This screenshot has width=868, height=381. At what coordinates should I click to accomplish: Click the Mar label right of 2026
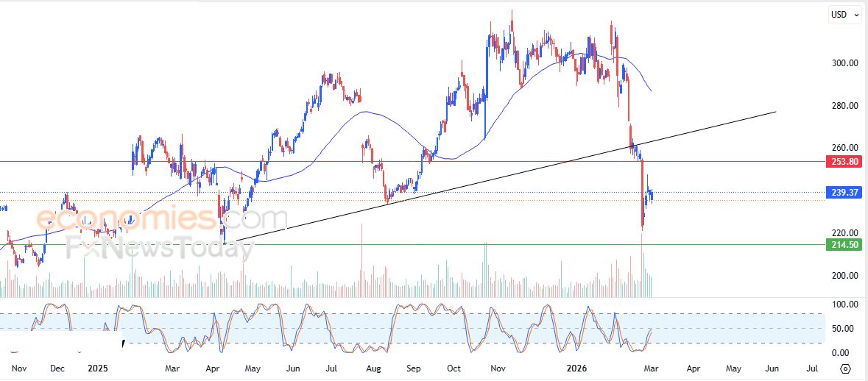point(653,367)
